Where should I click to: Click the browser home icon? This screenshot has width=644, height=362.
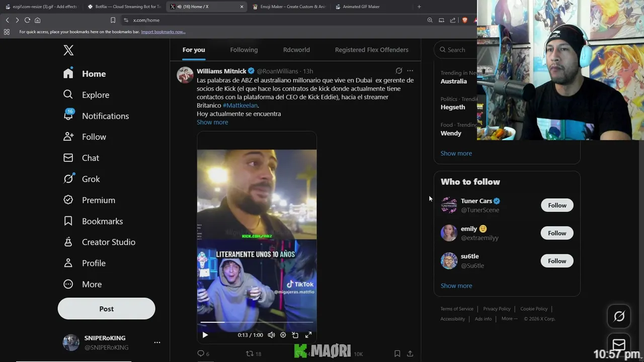coord(37,20)
